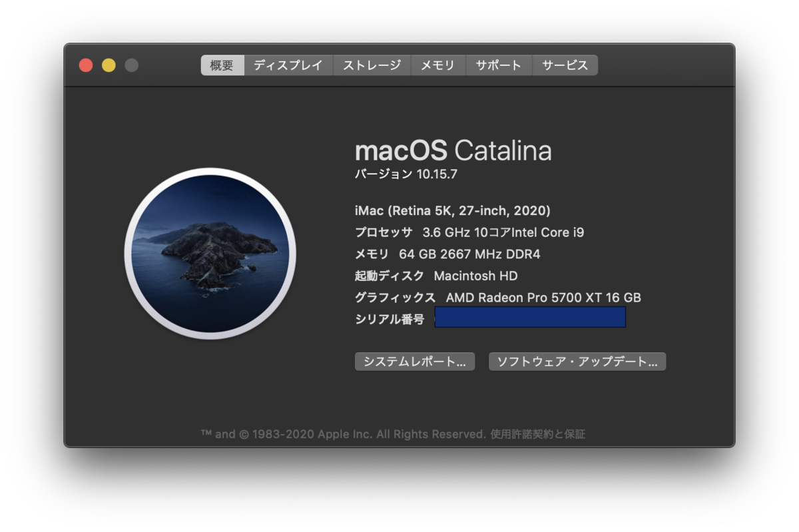
Task: Open the ストレージ tab
Action: pyautogui.click(x=372, y=65)
